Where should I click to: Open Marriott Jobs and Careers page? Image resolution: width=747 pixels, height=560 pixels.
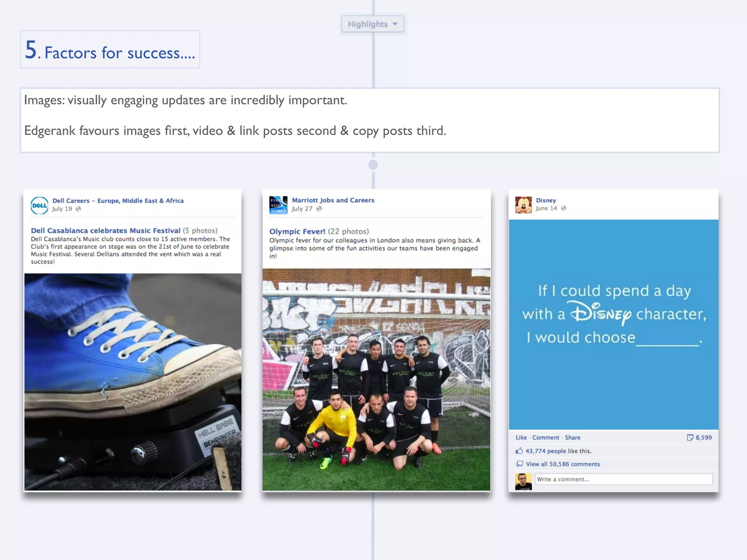(333, 200)
